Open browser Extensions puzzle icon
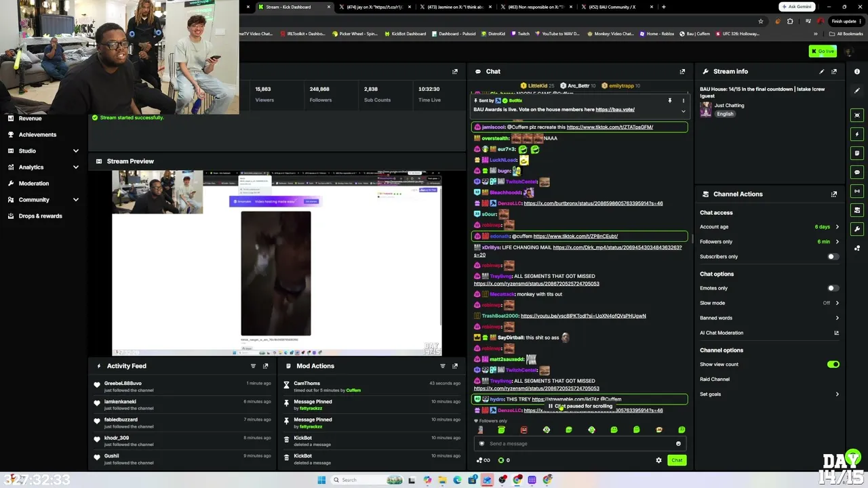This screenshot has height=488, width=868. (x=790, y=21)
